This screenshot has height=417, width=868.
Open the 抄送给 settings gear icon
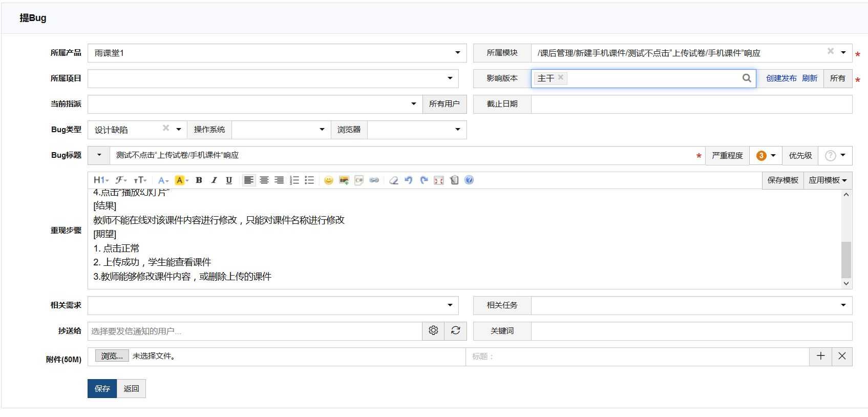(x=433, y=330)
